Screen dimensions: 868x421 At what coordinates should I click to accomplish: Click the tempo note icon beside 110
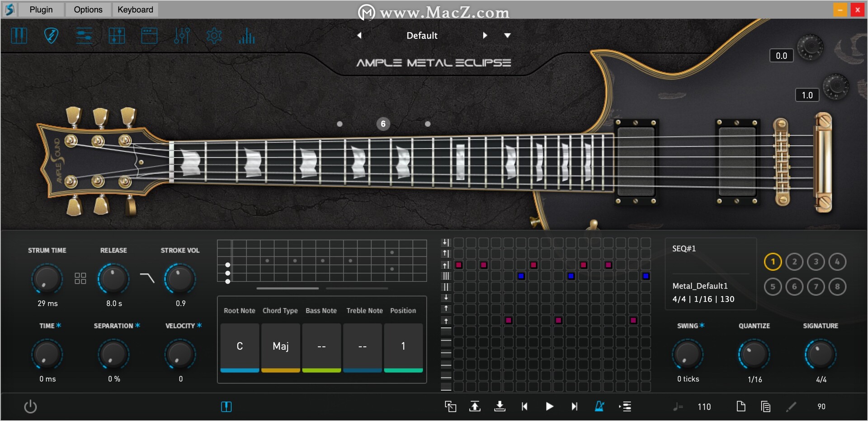(x=678, y=407)
